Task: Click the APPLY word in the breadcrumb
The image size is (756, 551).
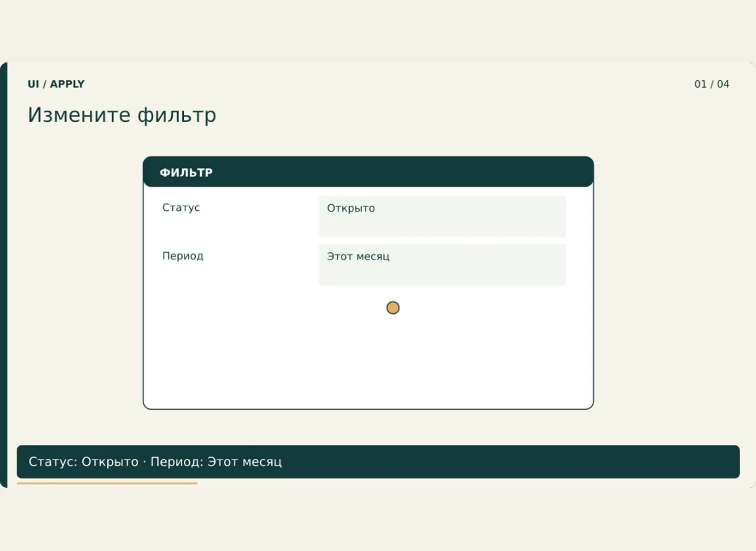Action: pos(67,84)
